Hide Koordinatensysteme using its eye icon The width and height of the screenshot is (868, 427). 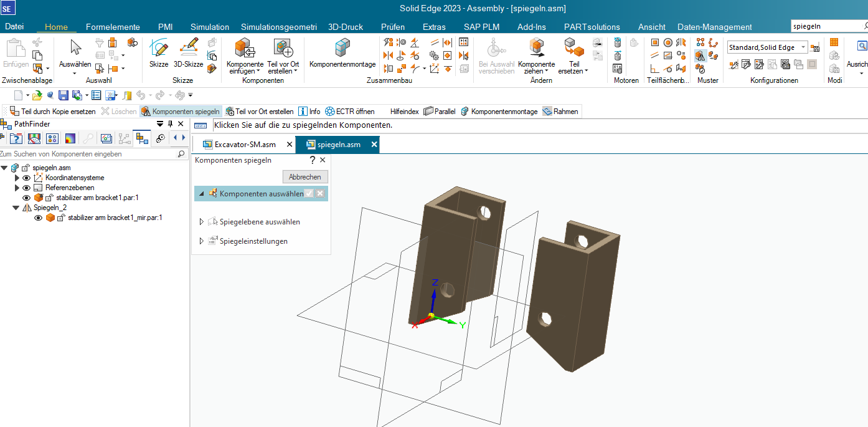tap(26, 178)
